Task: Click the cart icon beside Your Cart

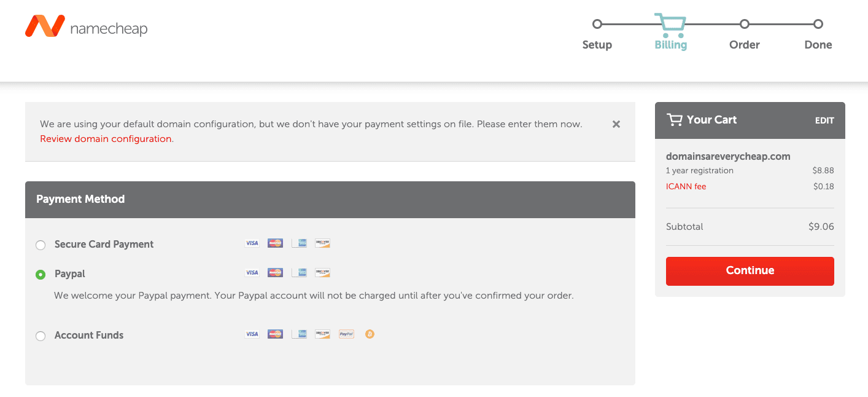Action: click(675, 120)
